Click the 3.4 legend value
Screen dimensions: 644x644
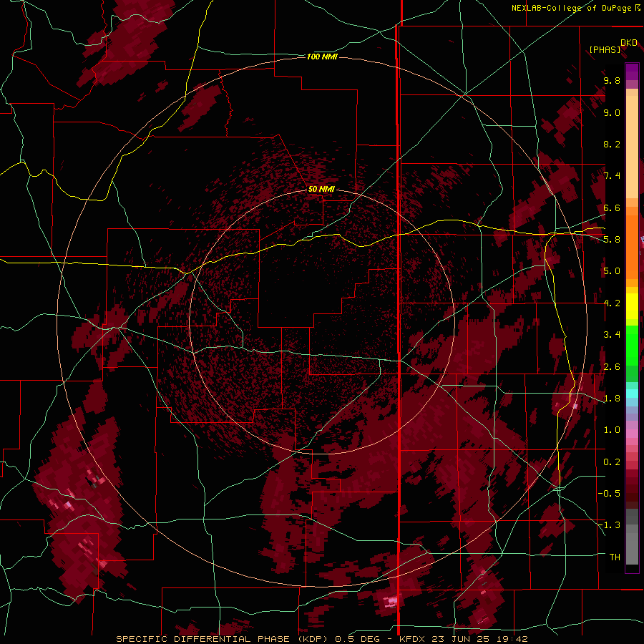(x=612, y=335)
